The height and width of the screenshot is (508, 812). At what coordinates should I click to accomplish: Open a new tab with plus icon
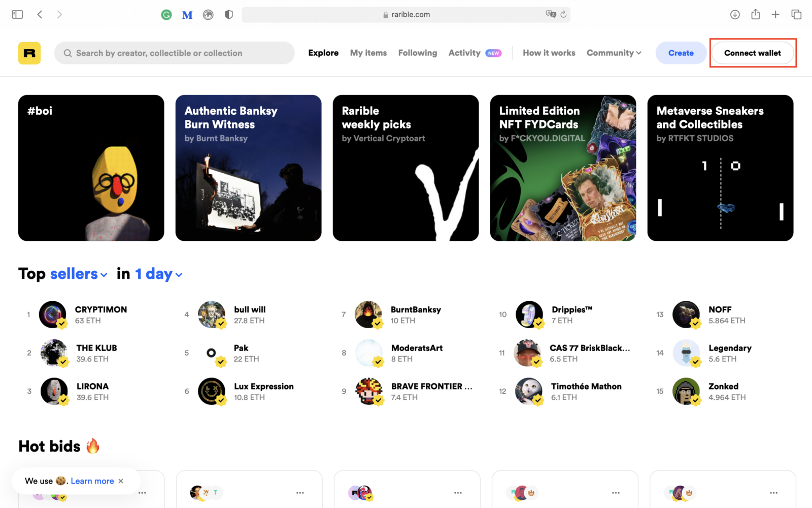click(775, 15)
